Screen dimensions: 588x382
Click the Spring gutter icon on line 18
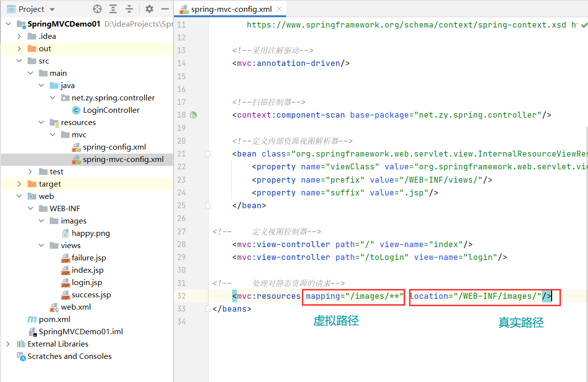pyautogui.click(x=193, y=115)
